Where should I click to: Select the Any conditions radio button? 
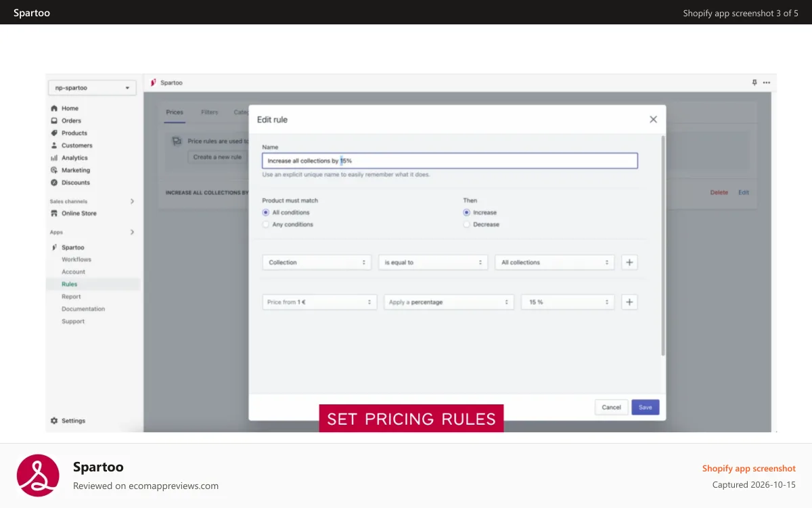[265, 224]
